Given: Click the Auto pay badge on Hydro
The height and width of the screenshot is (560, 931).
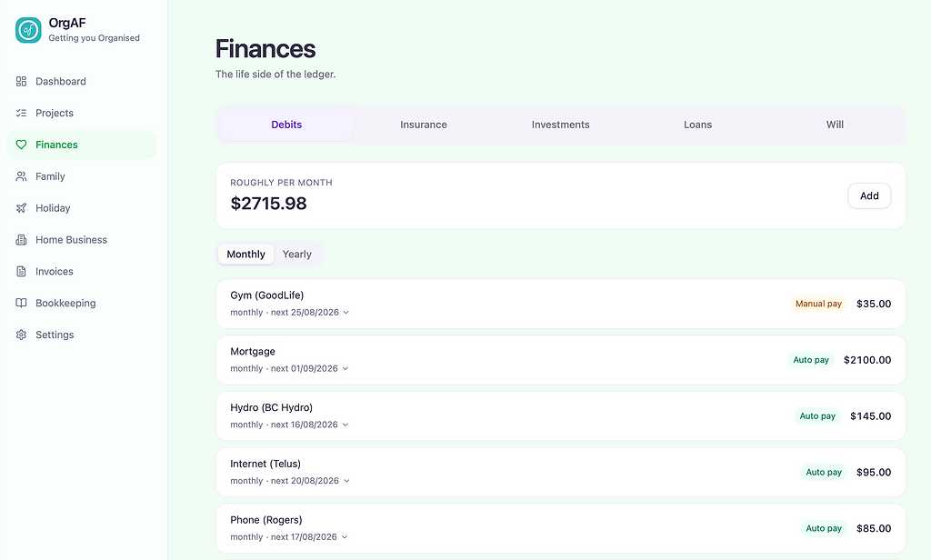Looking at the screenshot, I should [x=817, y=416].
